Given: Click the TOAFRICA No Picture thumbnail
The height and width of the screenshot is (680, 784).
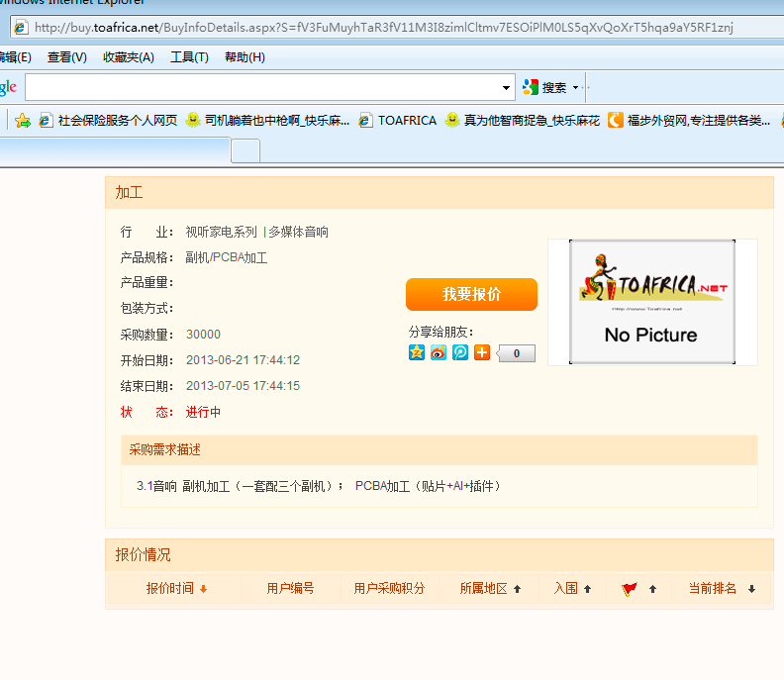Looking at the screenshot, I should (x=651, y=302).
